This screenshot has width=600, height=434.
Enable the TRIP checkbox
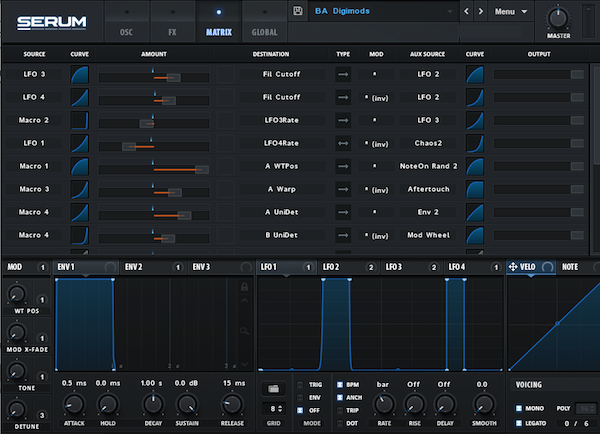point(340,410)
